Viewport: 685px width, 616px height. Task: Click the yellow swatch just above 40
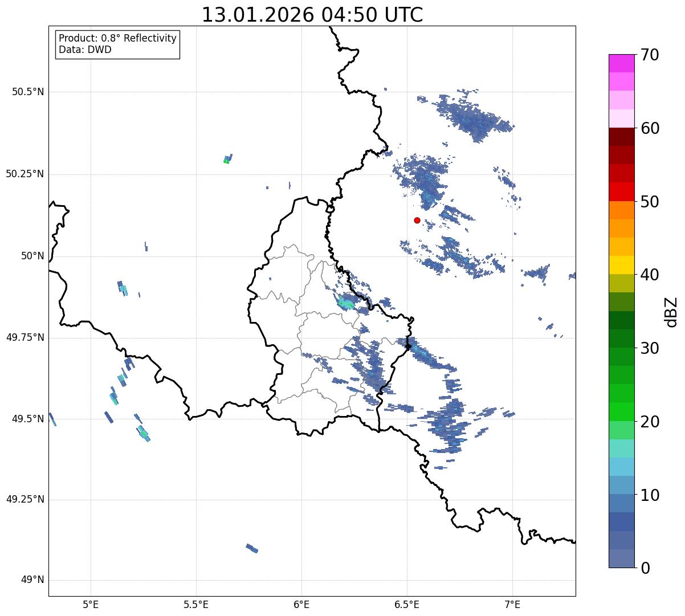pos(621,265)
